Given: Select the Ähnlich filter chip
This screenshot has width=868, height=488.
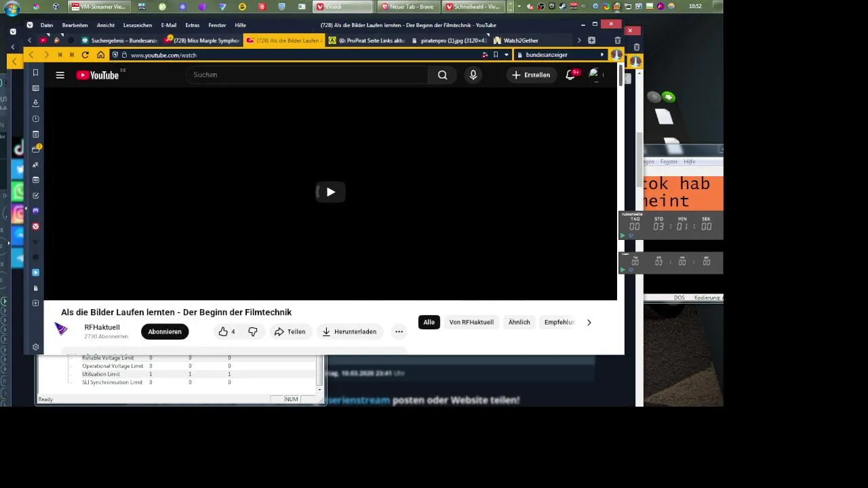Looking at the screenshot, I should [519, 323].
